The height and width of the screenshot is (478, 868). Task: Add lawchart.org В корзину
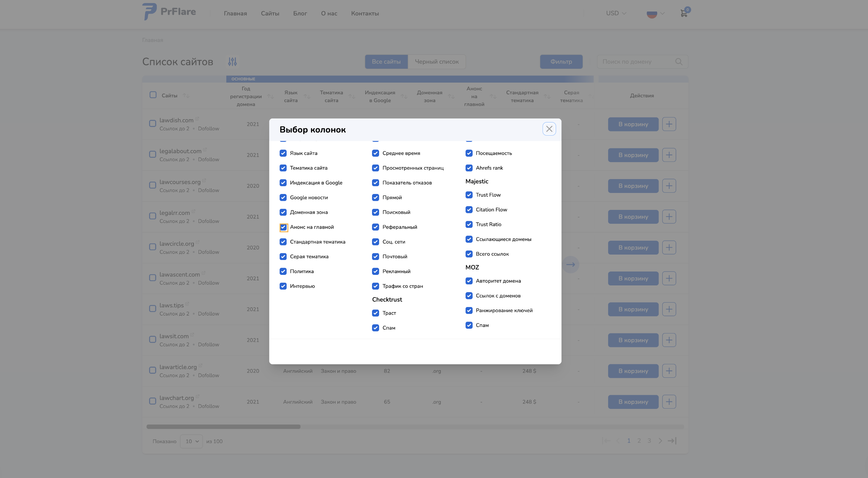[x=633, y=402]
